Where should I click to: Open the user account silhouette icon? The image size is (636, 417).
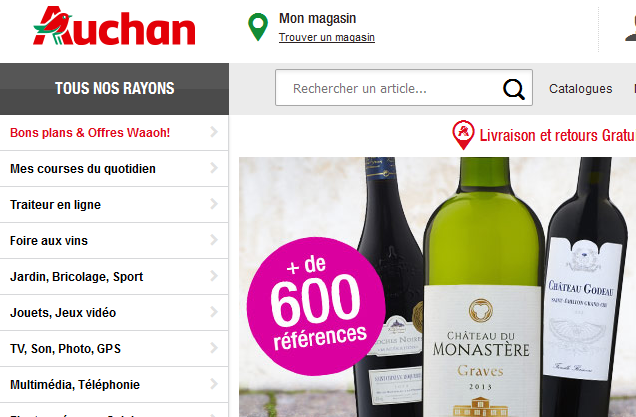631,28
